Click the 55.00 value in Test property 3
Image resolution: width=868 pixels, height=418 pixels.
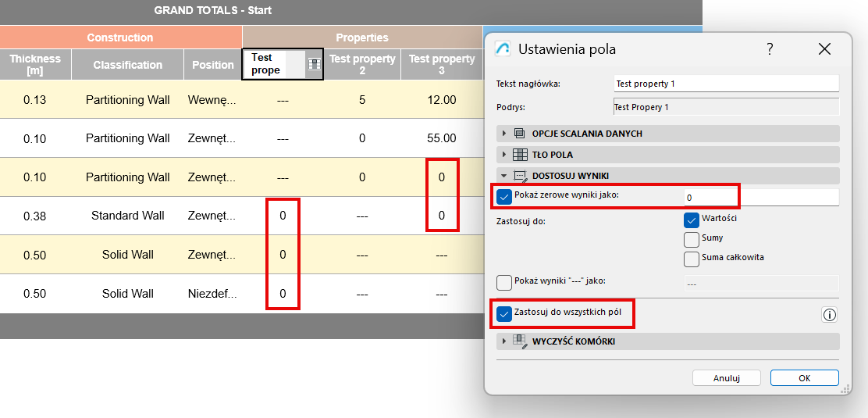pos(441,138)
